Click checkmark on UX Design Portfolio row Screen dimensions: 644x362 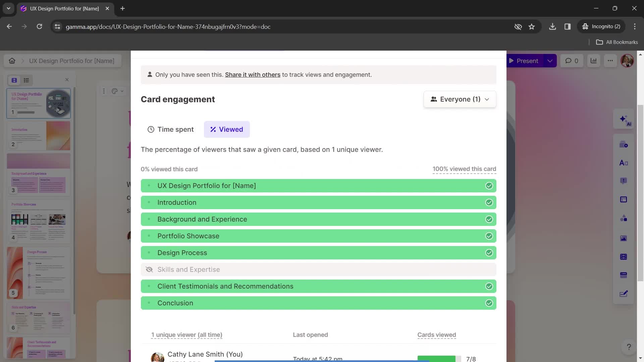tap(489, 186)
